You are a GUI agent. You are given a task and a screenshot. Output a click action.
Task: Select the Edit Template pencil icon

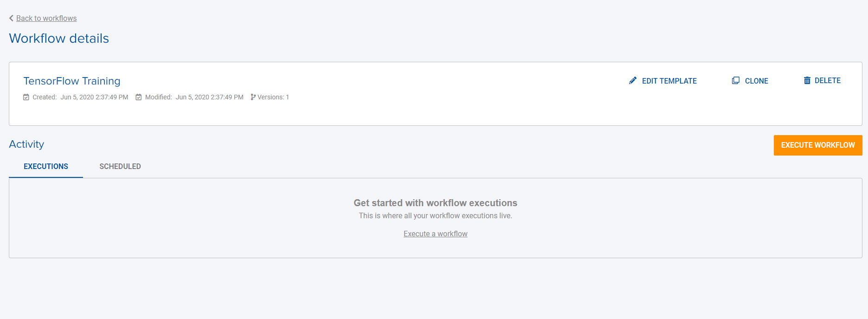pyautogui.click(x=632, y=80)
